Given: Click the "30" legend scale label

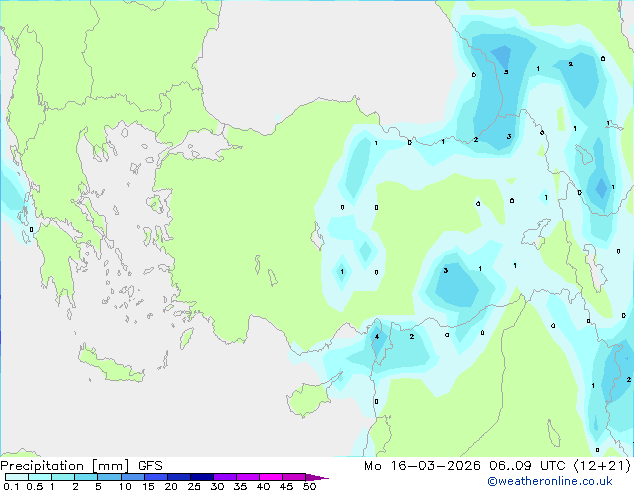Looking at the screenshot, I should click(218, 486).
